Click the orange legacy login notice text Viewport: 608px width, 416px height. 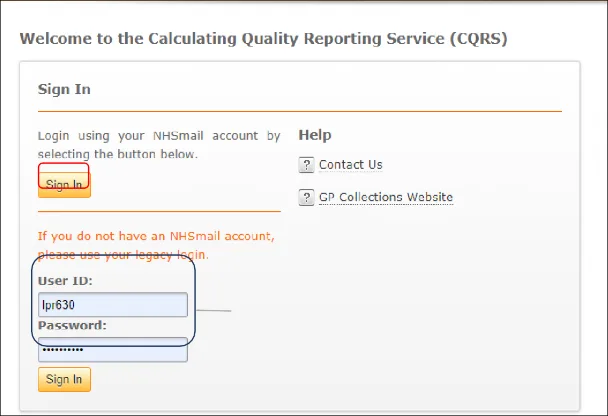(156, 245)
